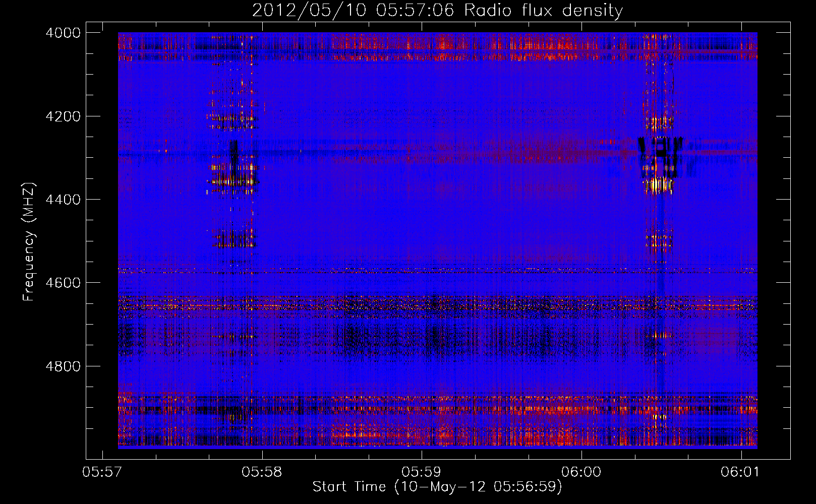Select the 'Frequency (MHZ)' y-axis label

tap(29, 242)
